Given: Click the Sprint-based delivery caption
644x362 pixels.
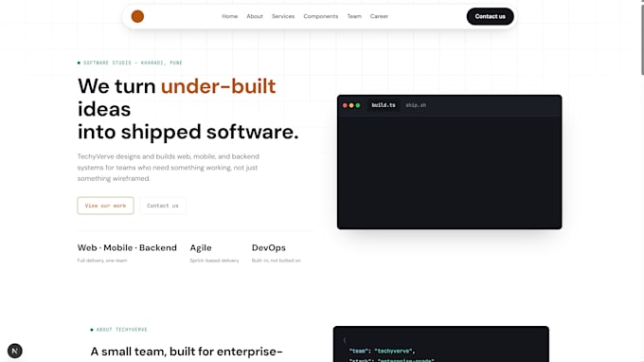Looking at the screenshot, I should (214, 261).
